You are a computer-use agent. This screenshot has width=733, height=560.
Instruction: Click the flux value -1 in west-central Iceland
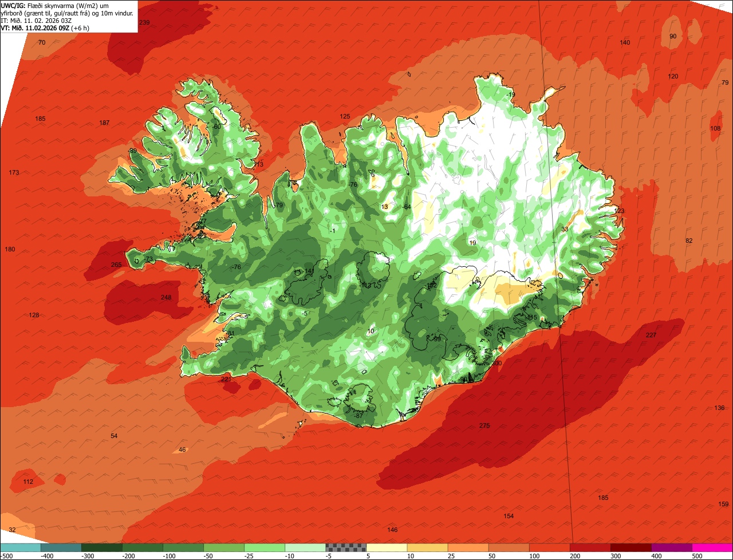point(333,231)
